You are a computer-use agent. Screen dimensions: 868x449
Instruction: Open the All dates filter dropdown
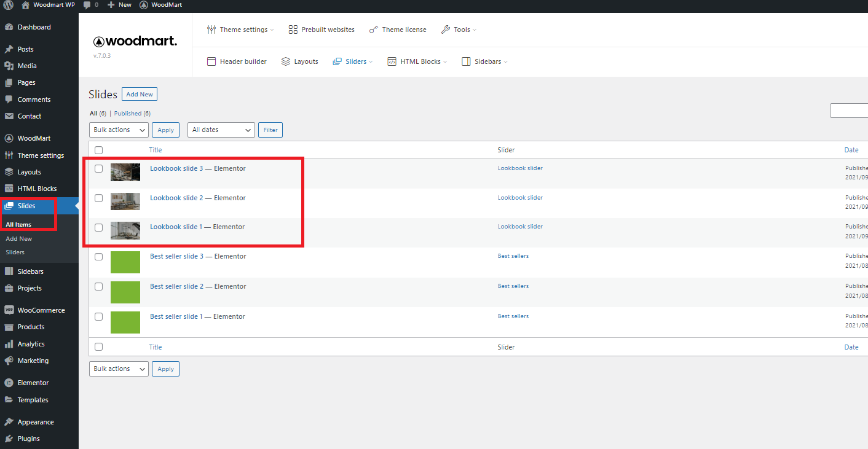tap(221, 130)
